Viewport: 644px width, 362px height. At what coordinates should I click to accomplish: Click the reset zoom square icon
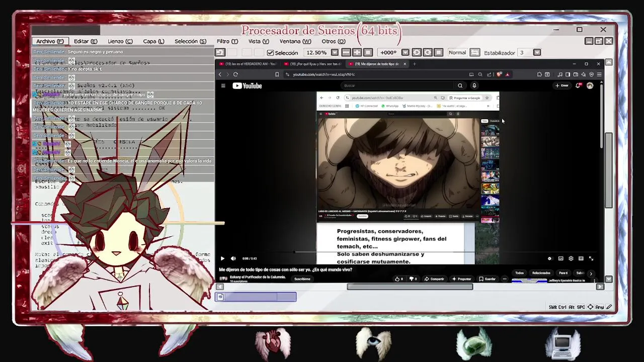[368, 52]
